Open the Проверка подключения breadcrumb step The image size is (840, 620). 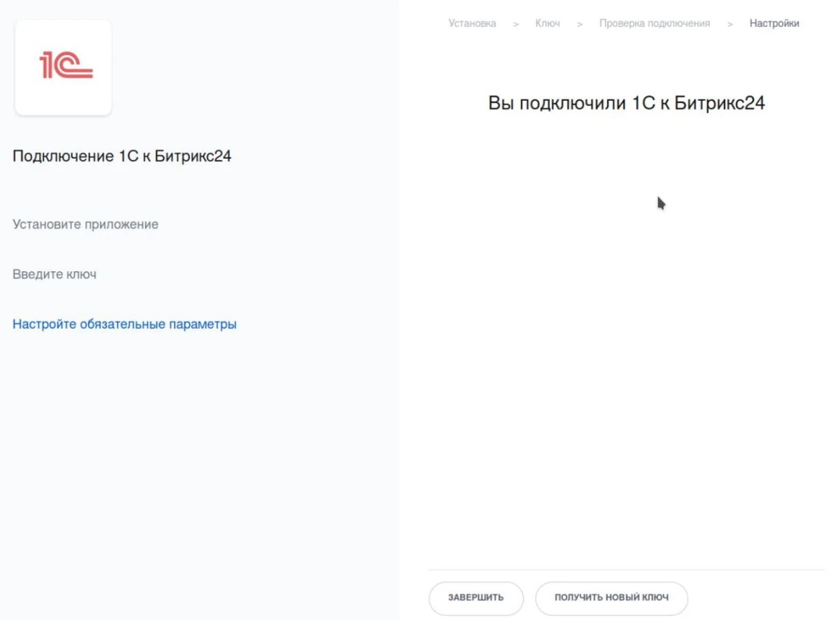(x=653, y=23)
